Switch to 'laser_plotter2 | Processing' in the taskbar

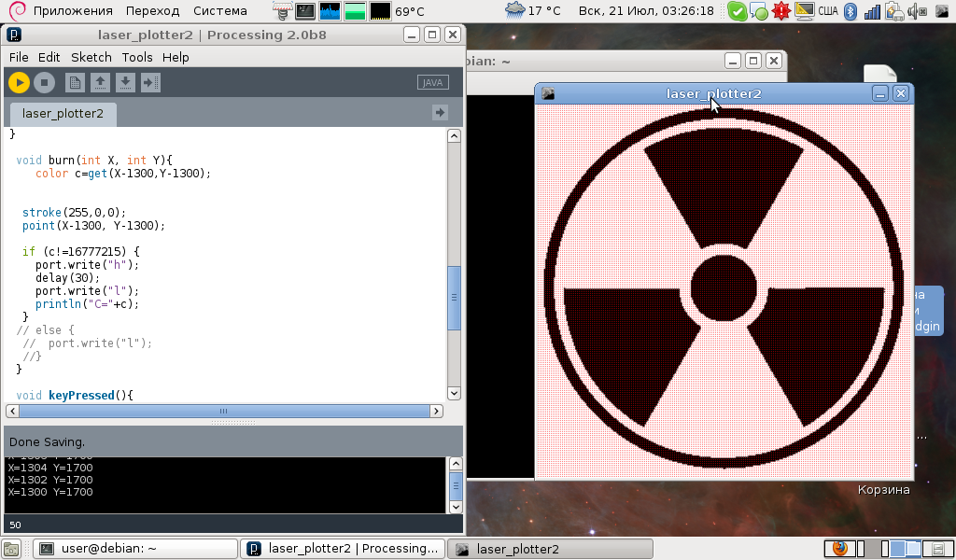pos(342,549)
